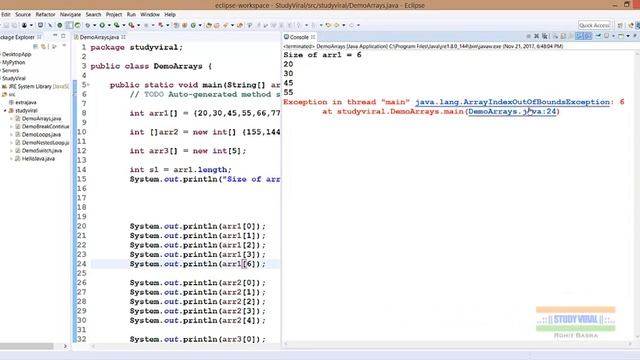The height and width of the screenshot is (360, 640).
Task: Open the Debug dropdown arrow in toolbar
Action: [x=94, y=25]
